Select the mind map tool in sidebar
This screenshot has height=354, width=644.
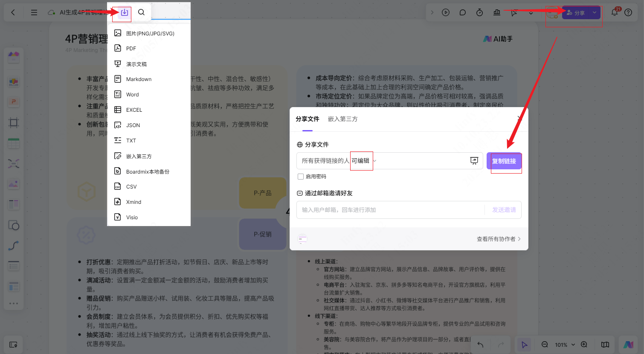14,163
